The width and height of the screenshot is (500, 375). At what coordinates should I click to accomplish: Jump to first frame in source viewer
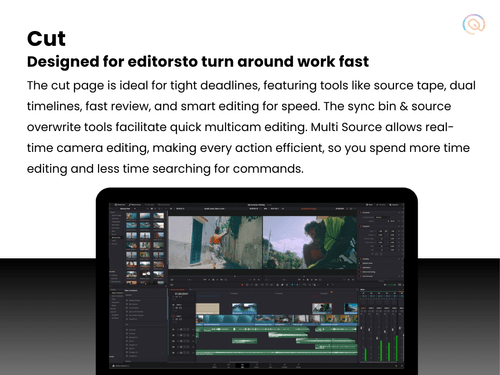click(205, 279)
